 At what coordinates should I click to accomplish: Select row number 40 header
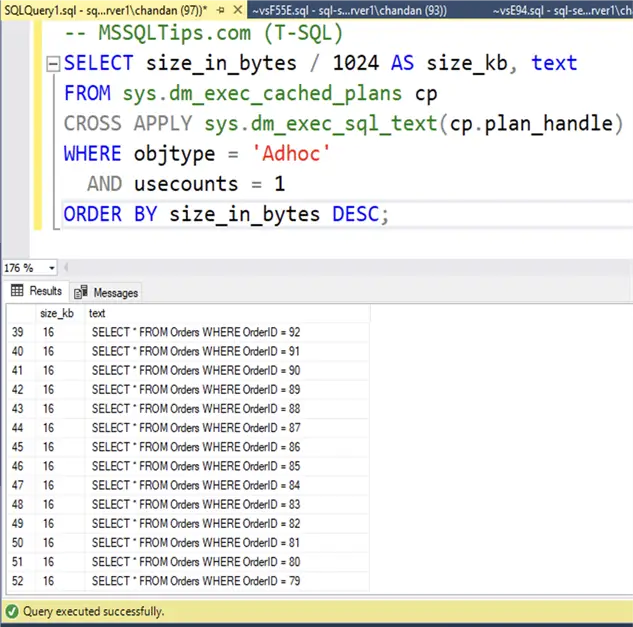click(21, 351)
